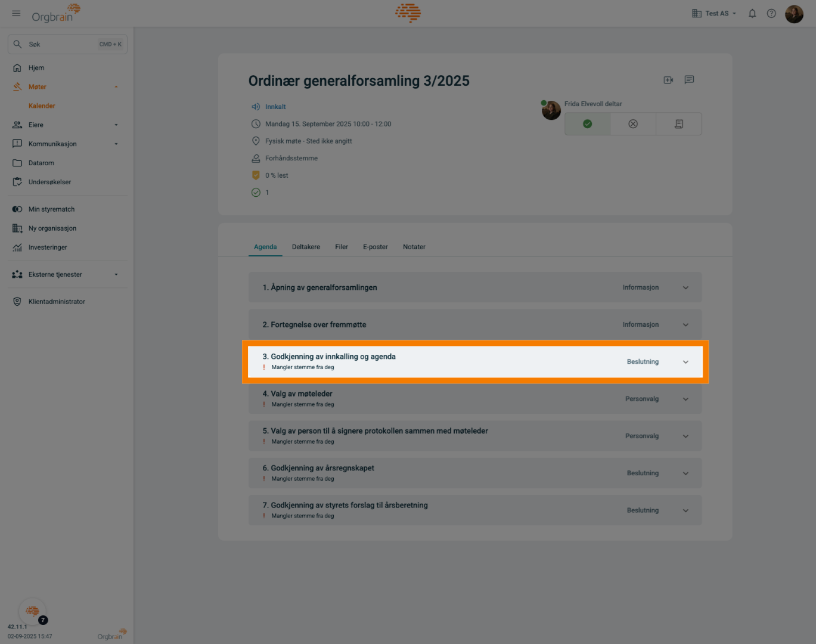Image resolution: width=816 pixels, height=644 pixels.
Task: Open the notifications bell
Action: coord(752,13)
